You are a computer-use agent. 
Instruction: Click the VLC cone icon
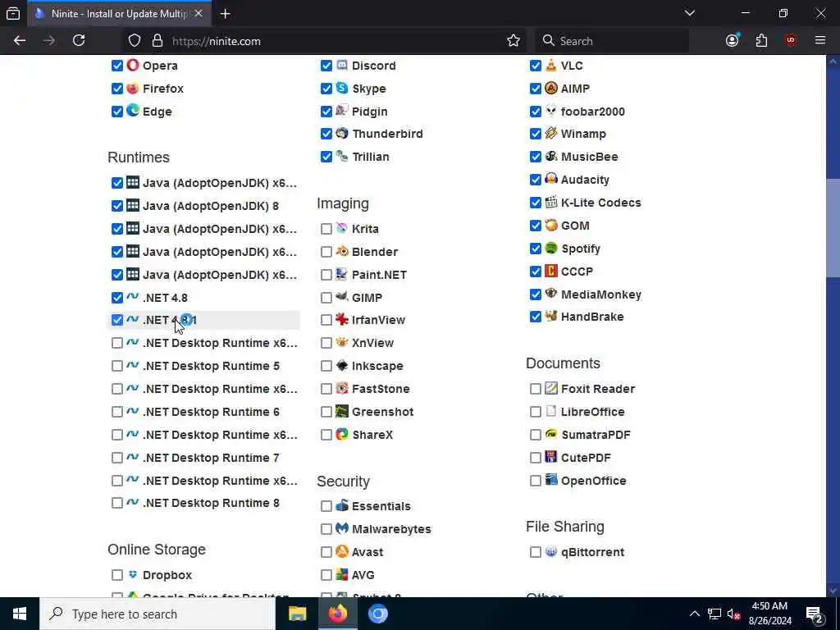550,66
